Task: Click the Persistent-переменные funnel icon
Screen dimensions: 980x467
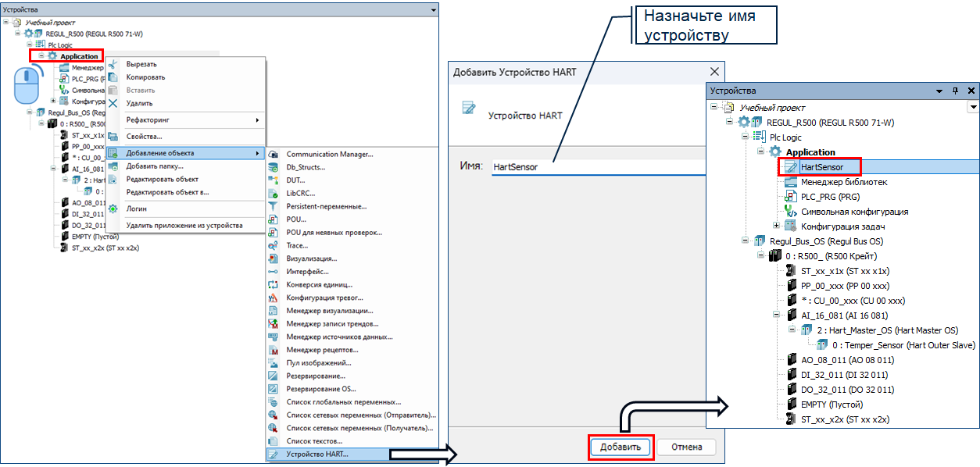Action: tap(273, 206)
